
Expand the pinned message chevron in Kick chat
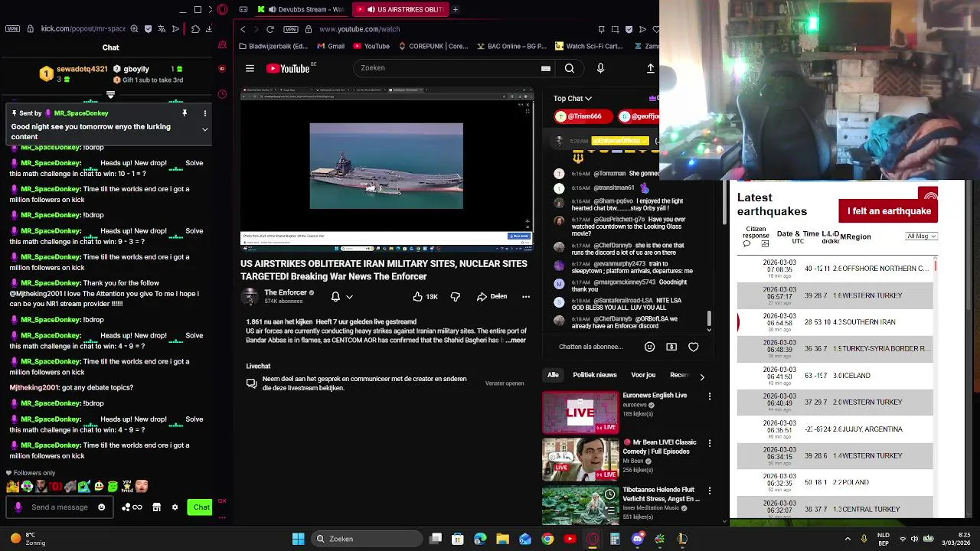pyautogui.click(x=204, y=129)
